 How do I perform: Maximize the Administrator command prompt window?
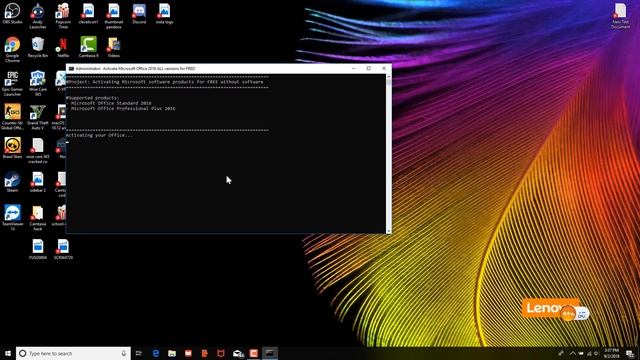coord(369,69)
